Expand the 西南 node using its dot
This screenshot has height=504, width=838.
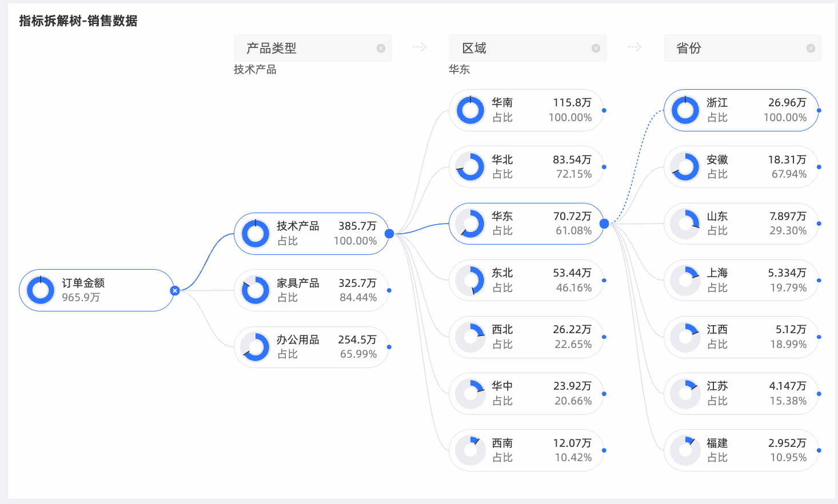coord(604,450)
